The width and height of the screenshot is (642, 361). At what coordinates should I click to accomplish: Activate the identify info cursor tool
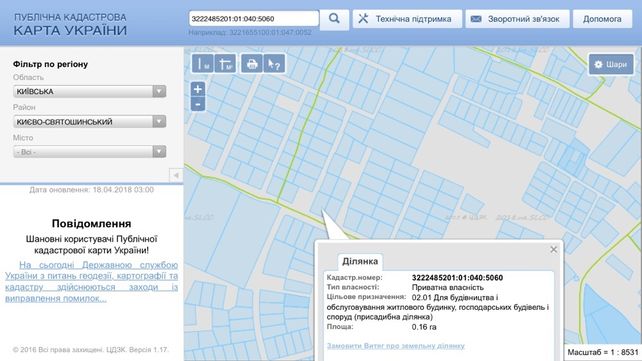pos(274,63)
